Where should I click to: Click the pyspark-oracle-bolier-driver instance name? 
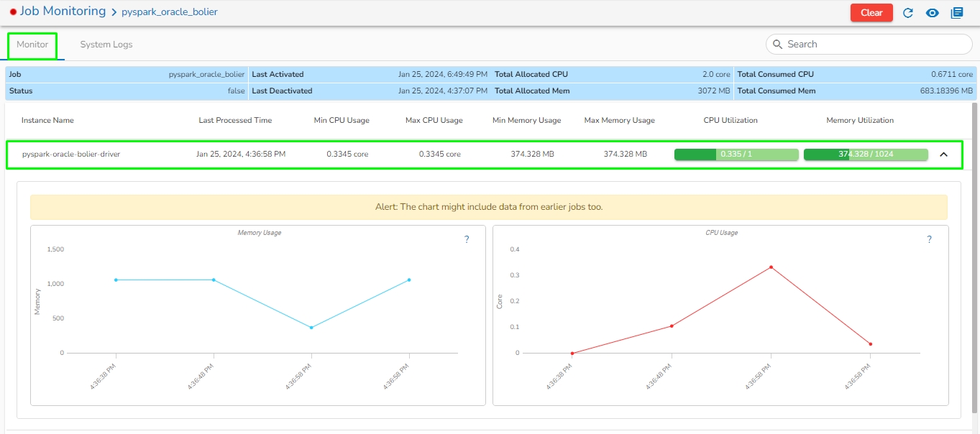(x=71, y=154)
